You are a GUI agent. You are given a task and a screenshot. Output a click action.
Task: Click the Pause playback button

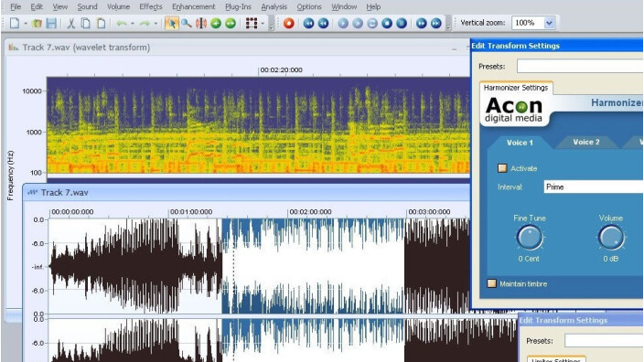[402, 24]
